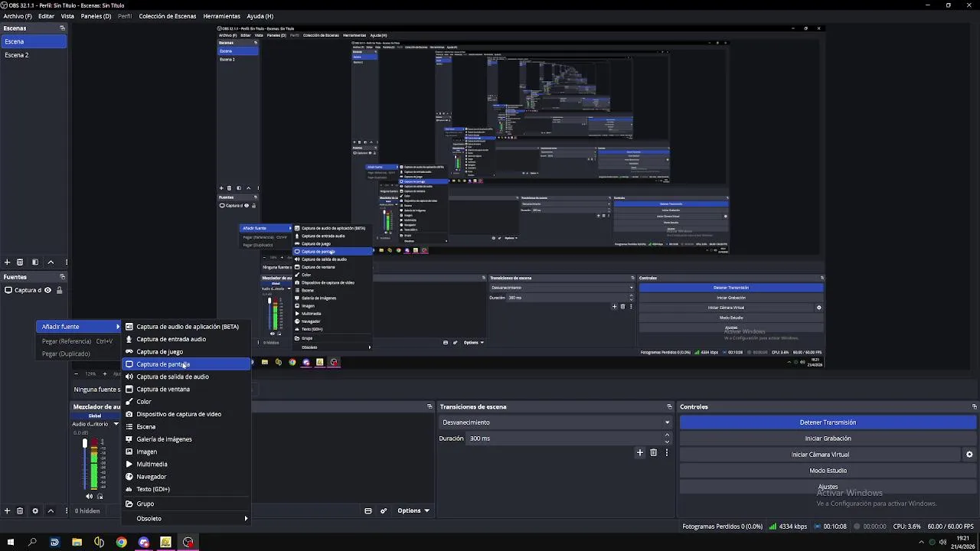Add a new scene with the Escenas plus icon
The image size is (980, 551).
pos(7,262)
